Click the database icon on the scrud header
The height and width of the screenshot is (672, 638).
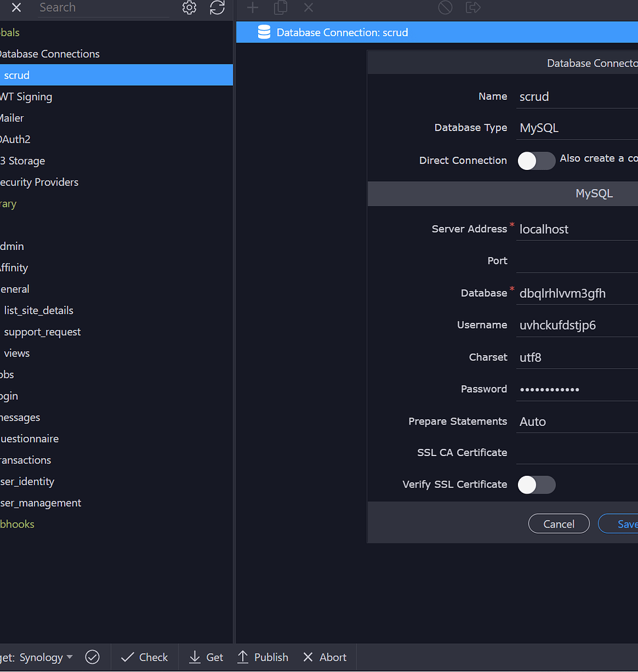pyautogui.click(x=263, y=31)
